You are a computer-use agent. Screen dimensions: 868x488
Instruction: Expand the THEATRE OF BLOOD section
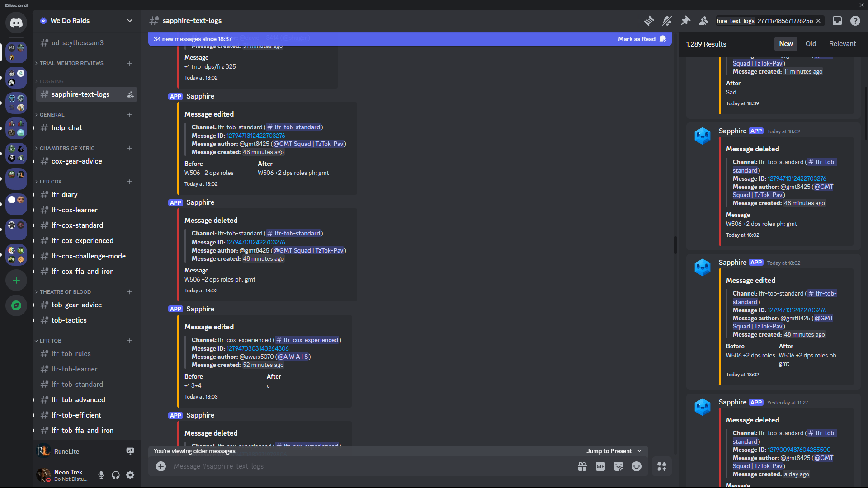tap(64, 291)
